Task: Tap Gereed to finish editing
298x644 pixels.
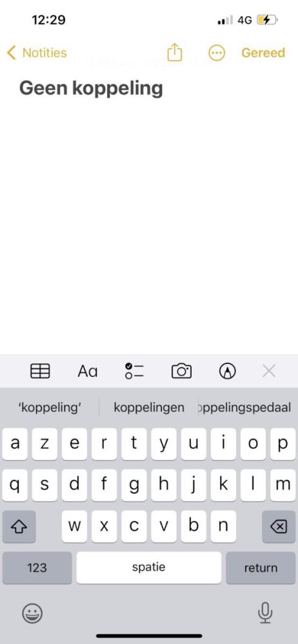Action: [x=263, y=53]
